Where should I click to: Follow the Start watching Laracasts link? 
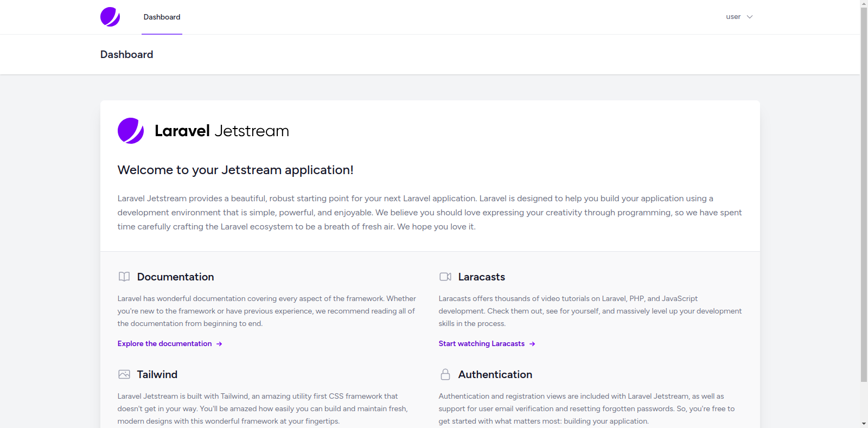487,343
